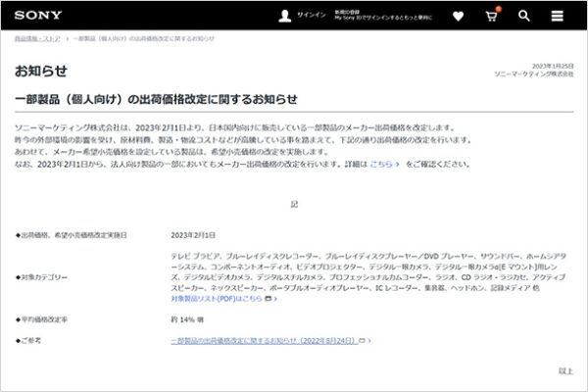
Task: Click external link icon after 2022年8月24日 notice
Action: point(362,341)
